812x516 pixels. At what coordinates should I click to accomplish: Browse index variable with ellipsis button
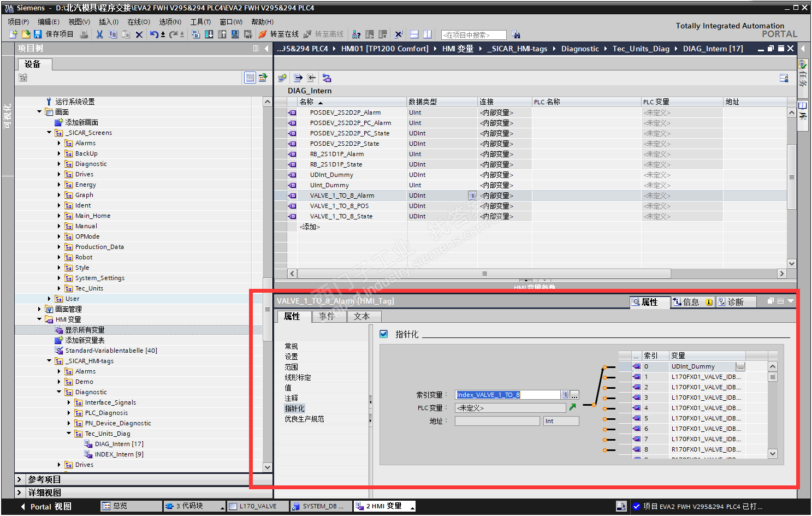574,395
